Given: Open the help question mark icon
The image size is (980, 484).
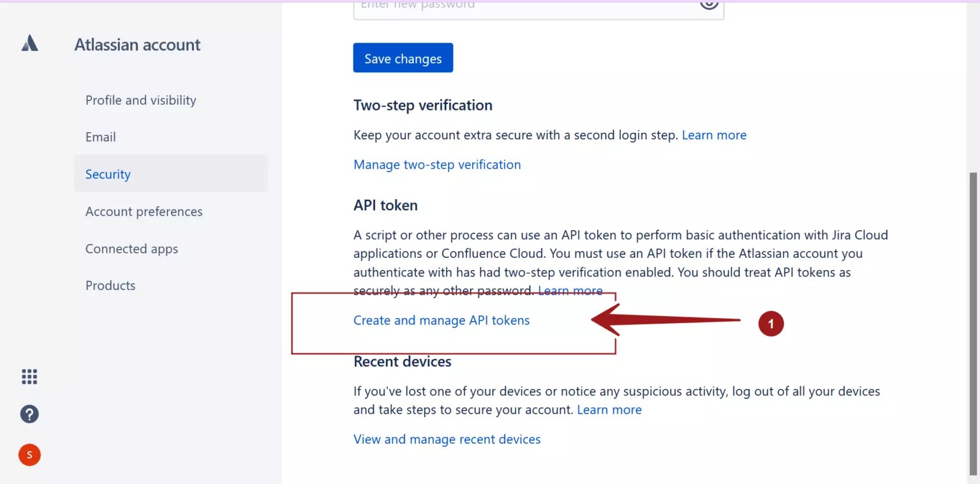Looking at the screenshot, I should pyautogui.click(x=29, y=414).
